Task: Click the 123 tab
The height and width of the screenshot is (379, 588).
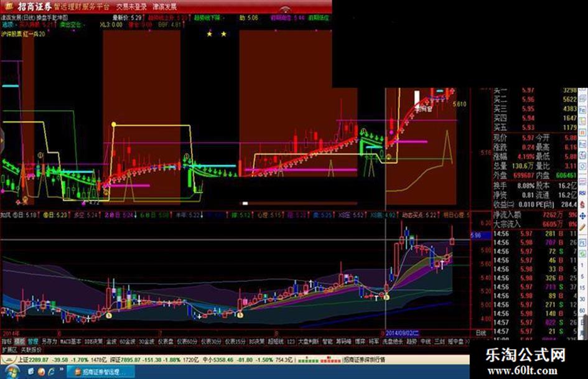Action: 291,342
